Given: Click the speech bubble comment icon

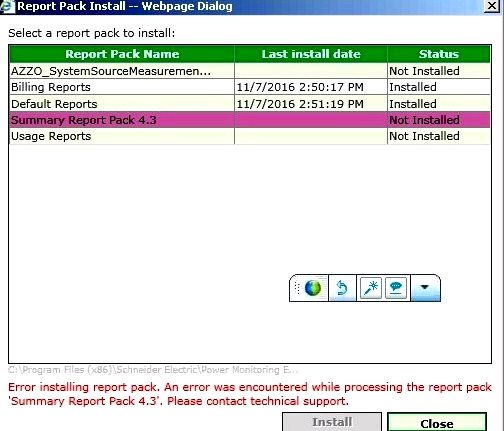Looking at the screenshot, I should coord(396,288).
